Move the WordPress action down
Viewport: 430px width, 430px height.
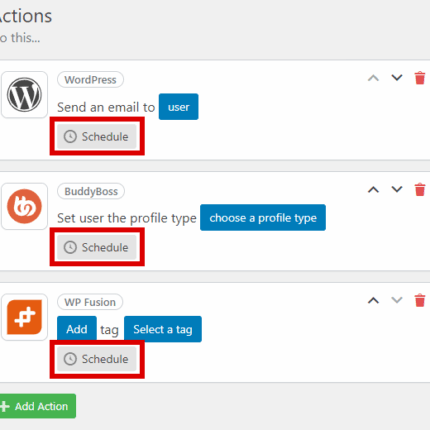pyautogui.click(x=397, y=78)
